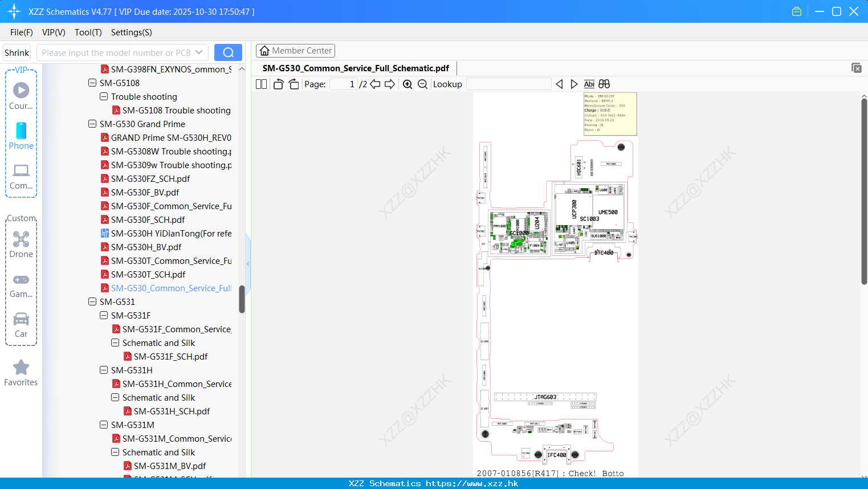Collapse the Trouble shooting folder under SM-G5108

(104, 96)
